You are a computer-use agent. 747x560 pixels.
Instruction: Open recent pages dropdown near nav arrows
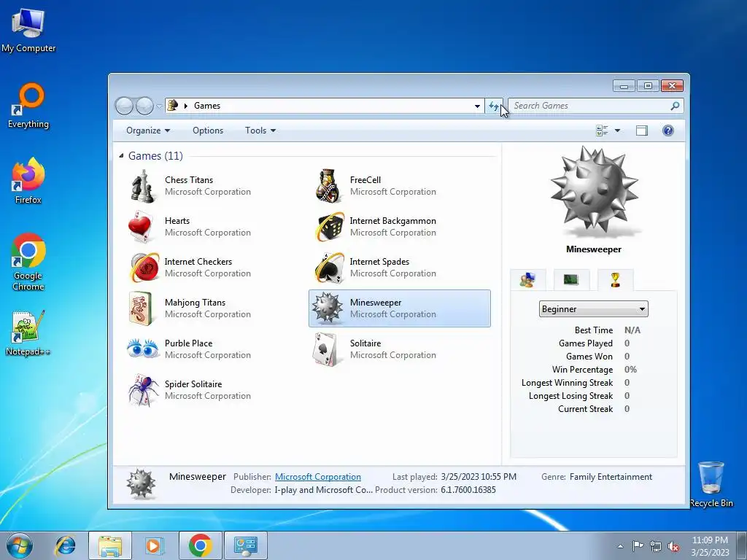[x=158, y=106]
